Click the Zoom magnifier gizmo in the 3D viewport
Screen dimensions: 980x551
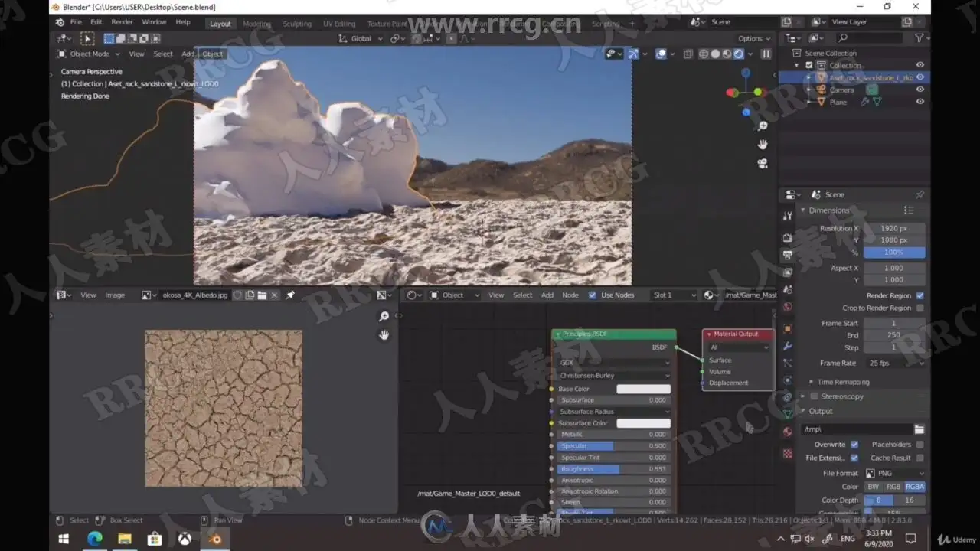click(x=763, y=126)
